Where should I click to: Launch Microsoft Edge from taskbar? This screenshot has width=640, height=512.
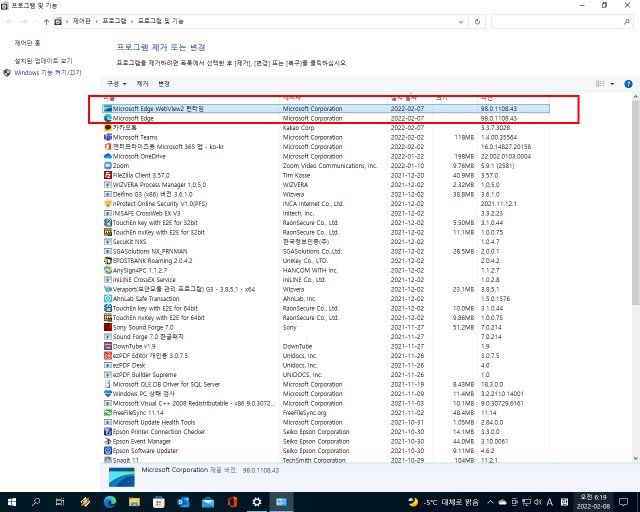coord(109,502)
